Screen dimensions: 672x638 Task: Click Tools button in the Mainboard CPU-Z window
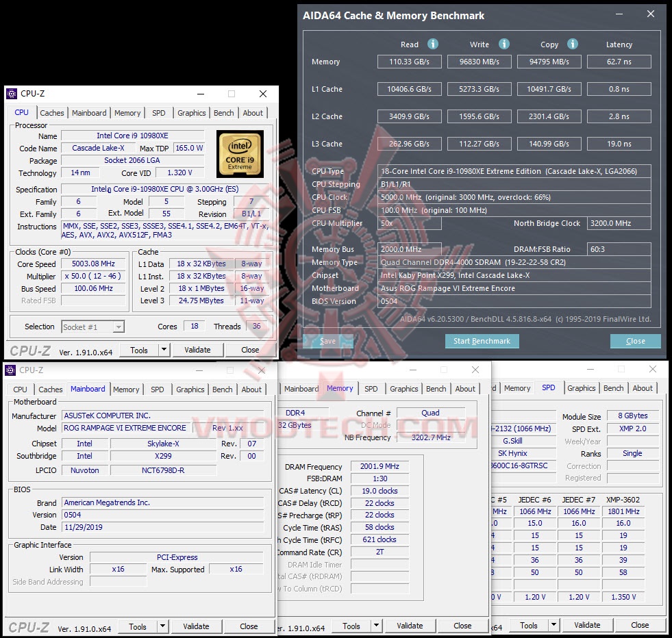(x=138, y=626)
